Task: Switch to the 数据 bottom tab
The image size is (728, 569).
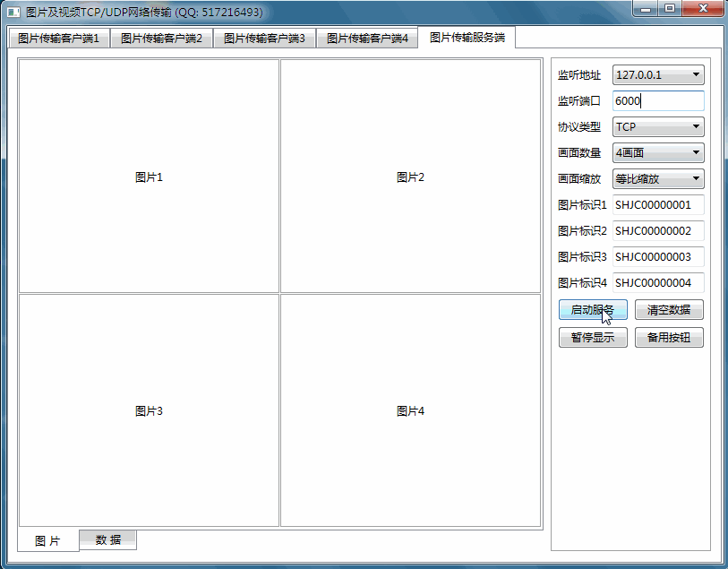Action: (x=108, y=539)
